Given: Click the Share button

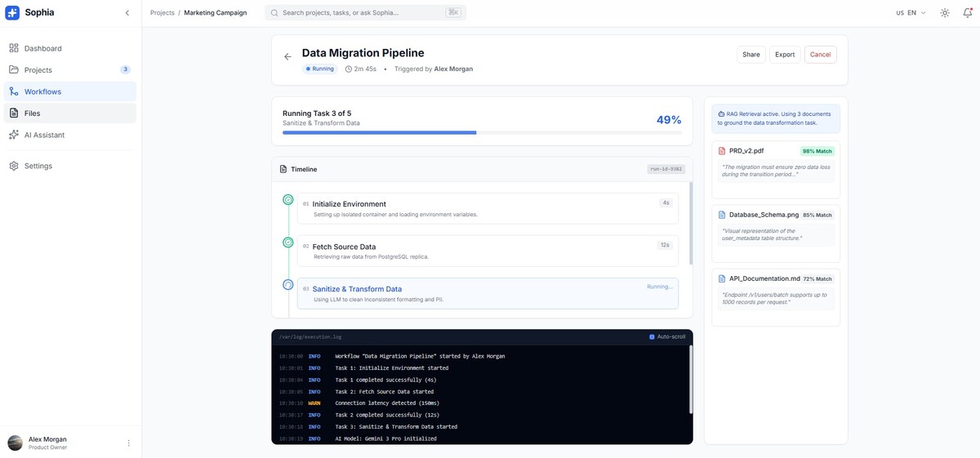Looking at the screenshot, I should pyautogui.click(x=750, y=55).
